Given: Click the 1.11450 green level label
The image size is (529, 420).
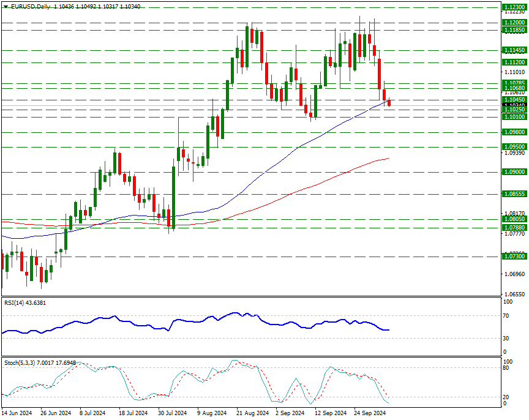Looking at the screenshot, I should 514,50.
